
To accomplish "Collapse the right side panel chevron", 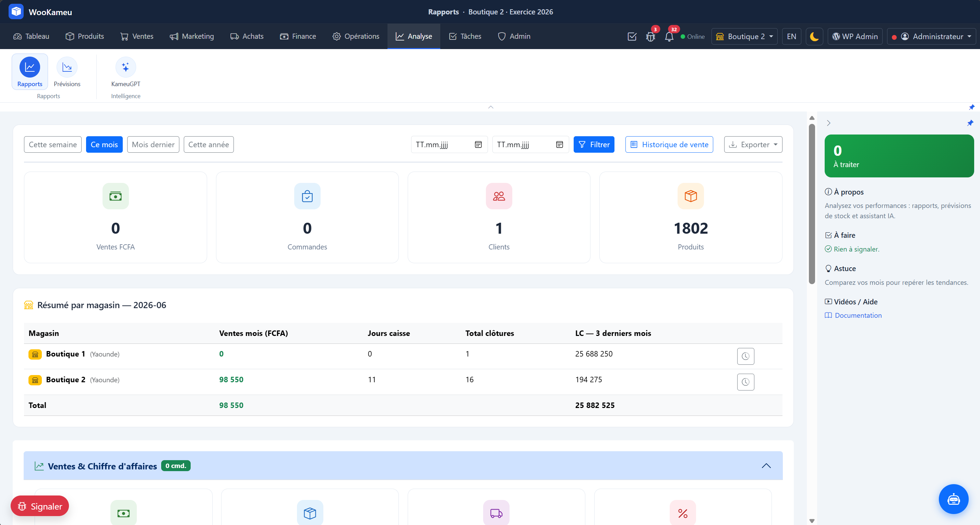I will click(x=828, y=123).
